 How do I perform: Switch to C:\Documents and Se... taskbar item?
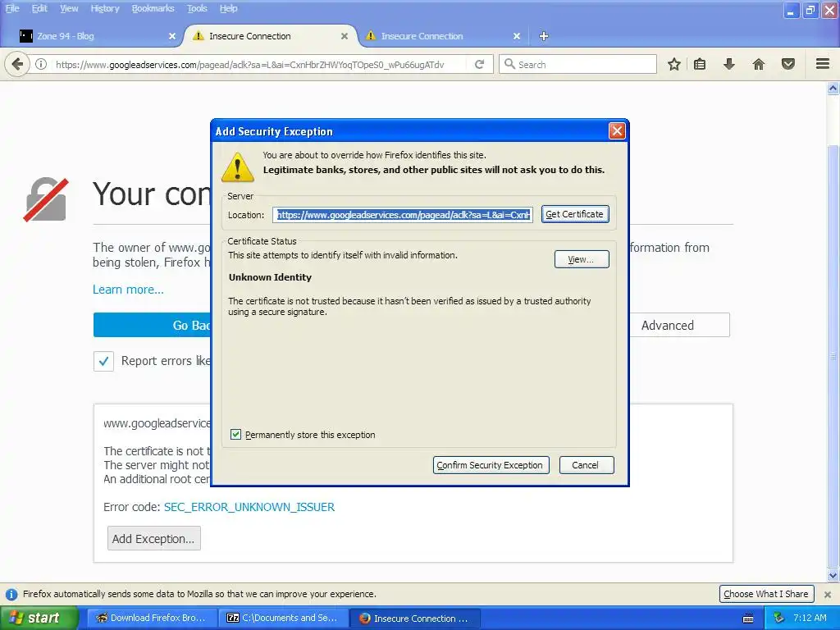(283, 619)
